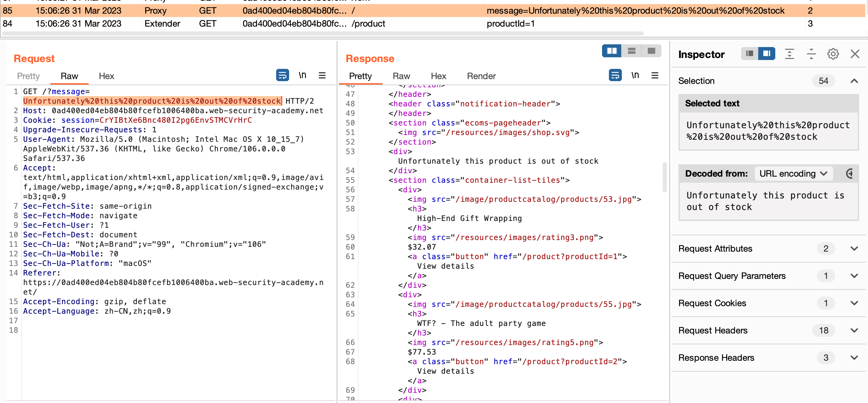Open the Decoded from URL encoding dropdown
Screen dimensions: 868x403
(793, 174)
